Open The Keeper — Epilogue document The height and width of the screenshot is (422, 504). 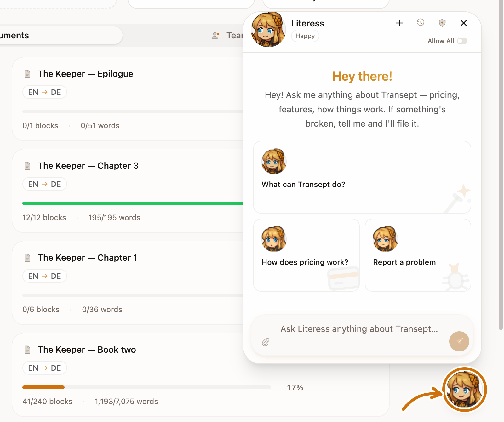click(85, 74)
